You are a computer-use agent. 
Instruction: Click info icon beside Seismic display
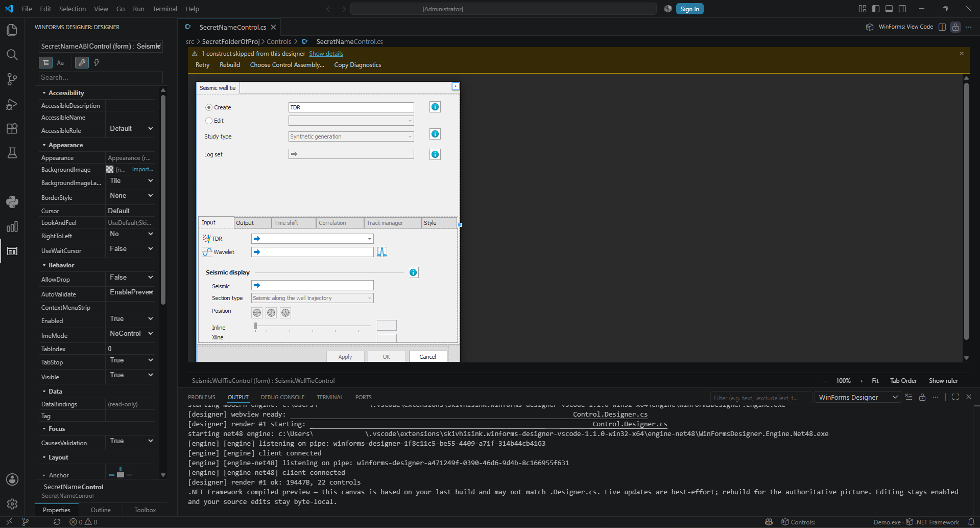(x=413, y=272)
